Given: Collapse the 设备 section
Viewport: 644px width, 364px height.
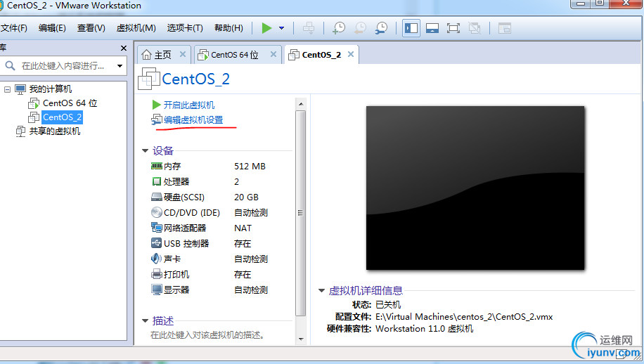Looking at the screenshot, I should point(145,150).
